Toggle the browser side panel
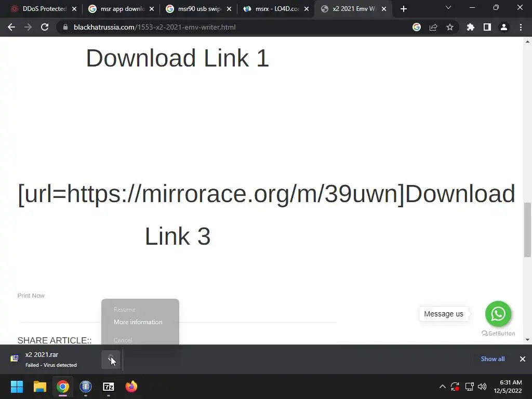 [487, 27]
